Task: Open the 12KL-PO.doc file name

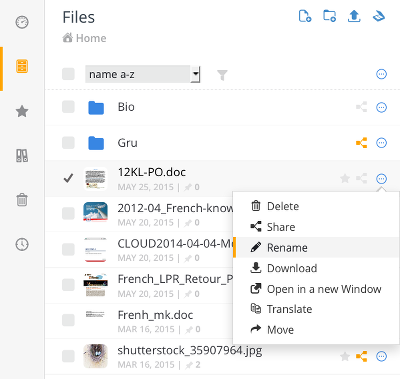Action: tap(152, 172)
